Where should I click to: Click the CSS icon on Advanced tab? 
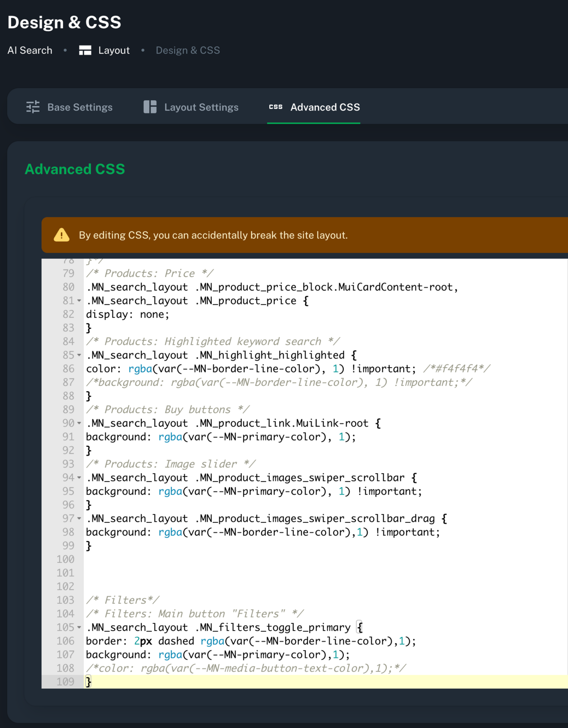point(276,107)
